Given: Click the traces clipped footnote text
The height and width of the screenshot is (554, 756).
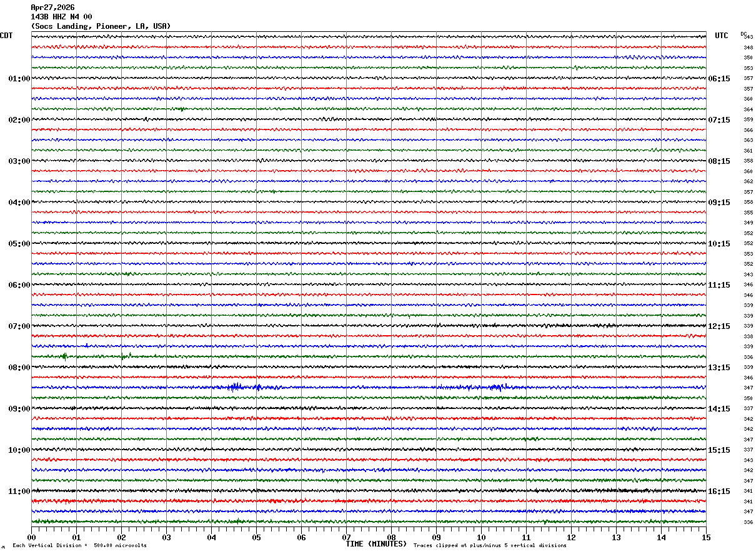Looking at the screenshot, I should (490, 545).
